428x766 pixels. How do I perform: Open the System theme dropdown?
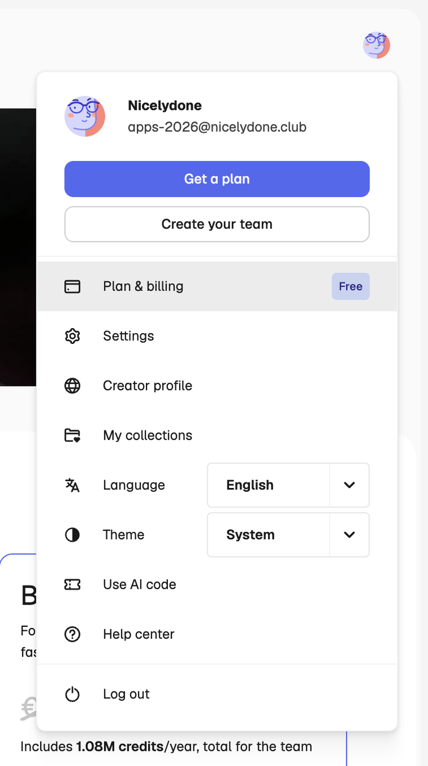coord(288,535)
